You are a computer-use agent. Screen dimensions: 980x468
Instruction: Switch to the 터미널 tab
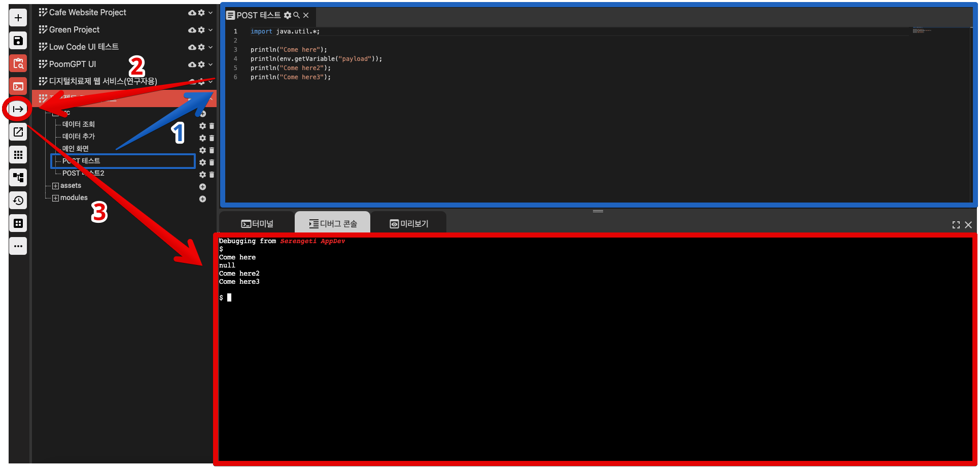[x=257, y=224]
